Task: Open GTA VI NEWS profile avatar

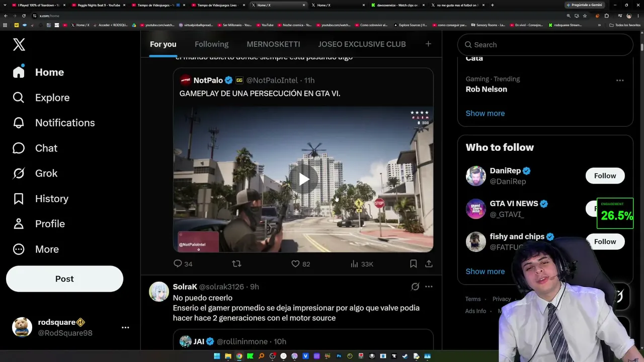Action: coord(475,209)
